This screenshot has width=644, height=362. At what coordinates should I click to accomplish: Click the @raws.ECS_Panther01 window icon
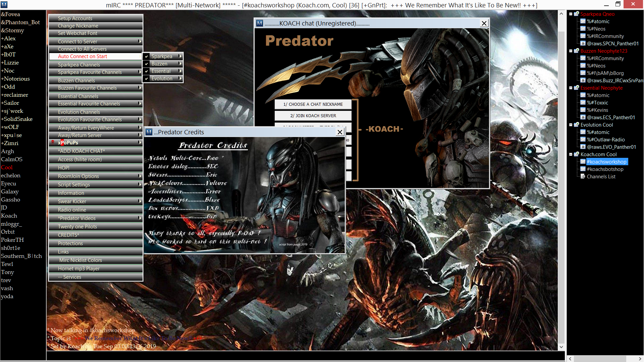tap(583, 117)
